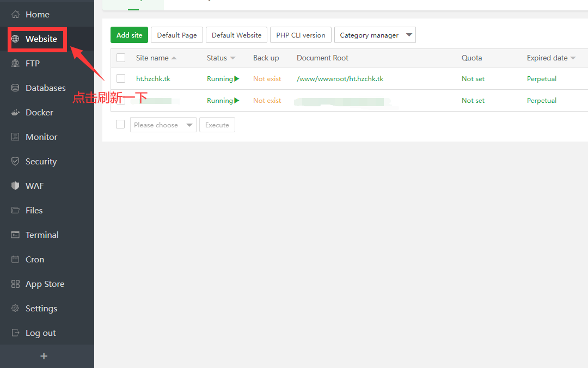This screenshot has height=368, width=588.
Task: Click the Home house icon in sidebar
Action: click(15, 15)
